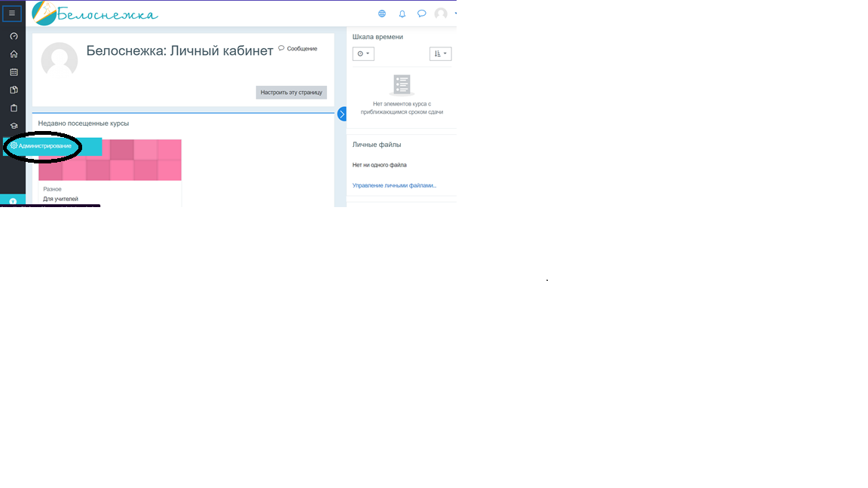Screen dimensions: 868x488
Task: Click the clipboard icon in sidebar
Action: pos(14,108)
